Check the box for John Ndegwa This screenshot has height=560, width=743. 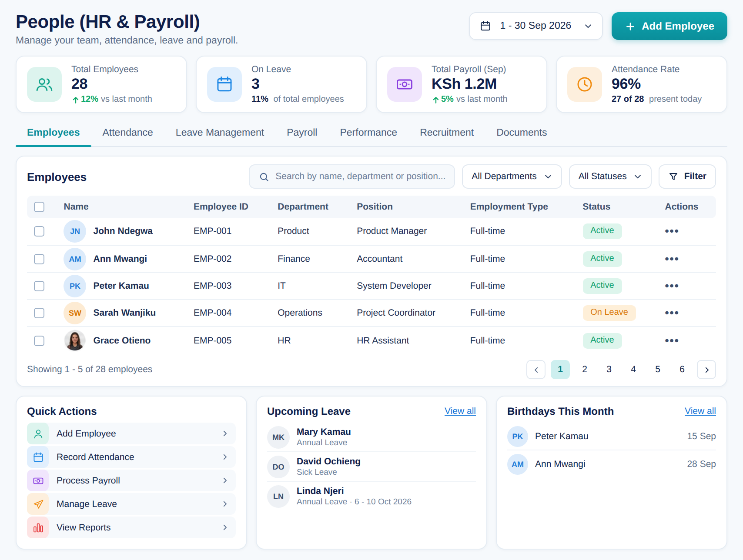(x=39, y=231)
